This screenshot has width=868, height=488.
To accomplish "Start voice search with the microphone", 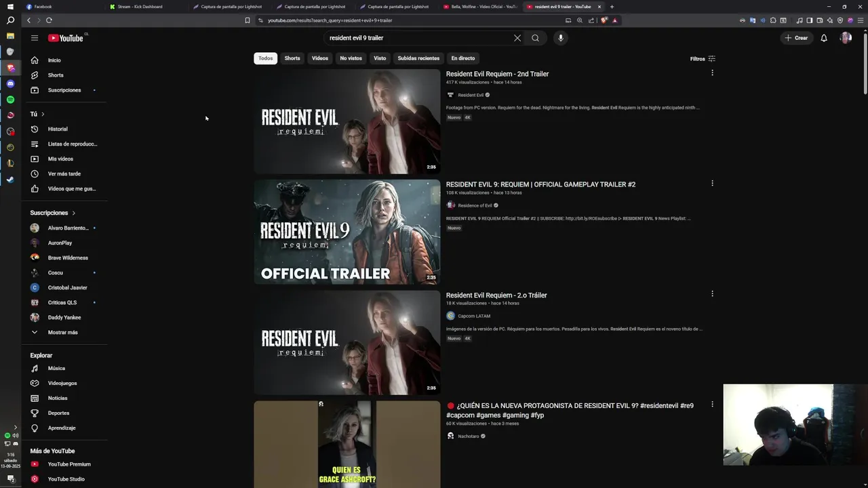I will coord(560,38).
